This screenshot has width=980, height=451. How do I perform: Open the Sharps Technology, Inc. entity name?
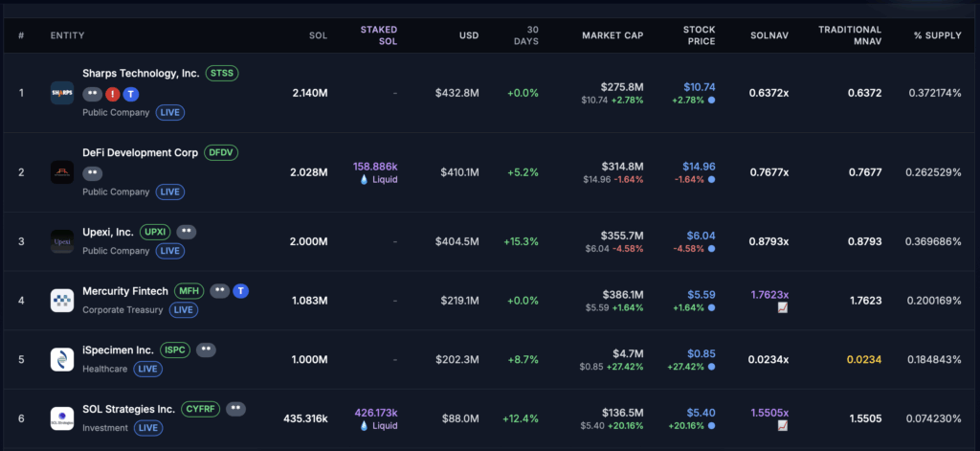pyautogui.click(x=141, y=73)
